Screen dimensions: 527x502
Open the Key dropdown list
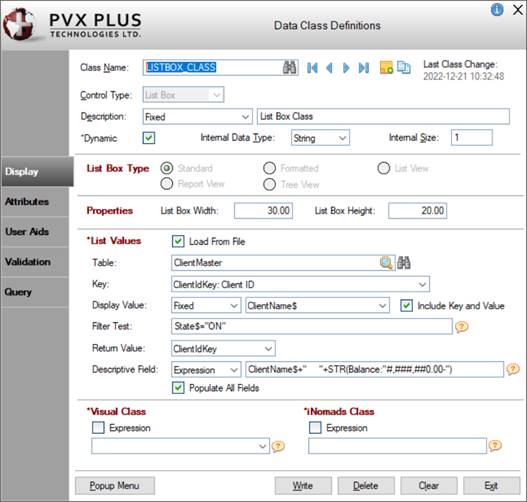(x=300, y=285)
